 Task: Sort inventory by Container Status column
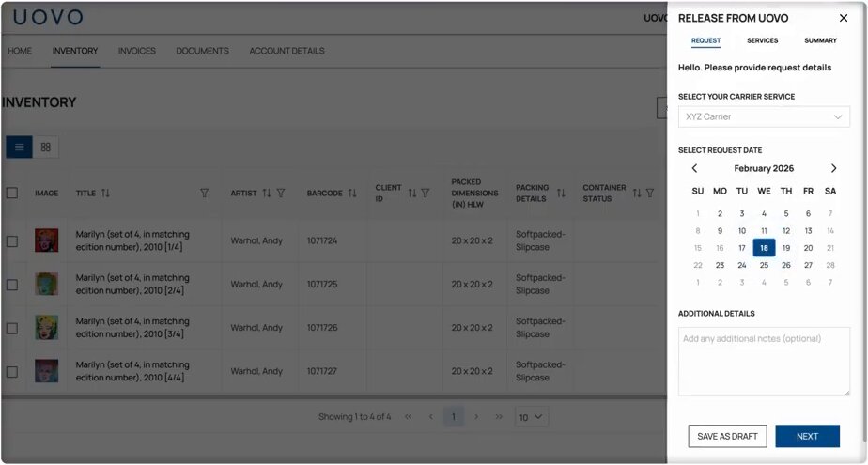(637, 194)
